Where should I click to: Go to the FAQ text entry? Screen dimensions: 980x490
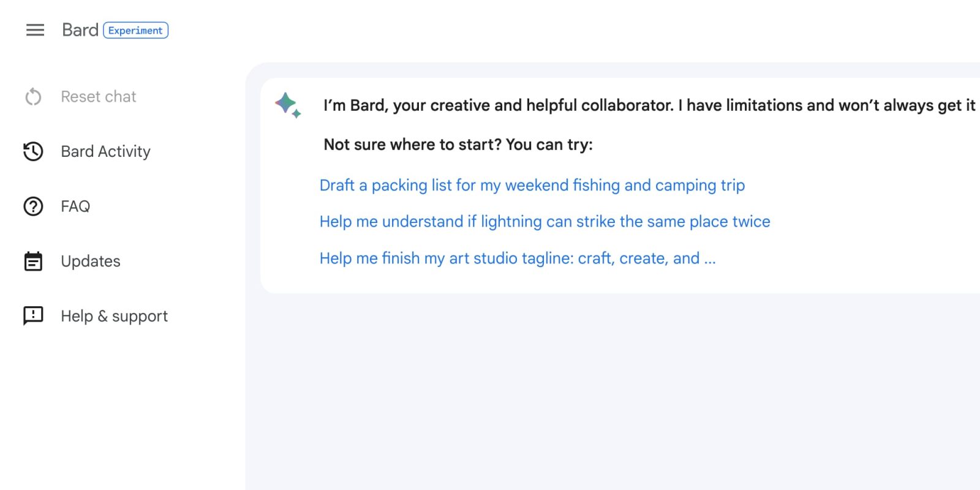pyautogui.click(x=75, y=206)
